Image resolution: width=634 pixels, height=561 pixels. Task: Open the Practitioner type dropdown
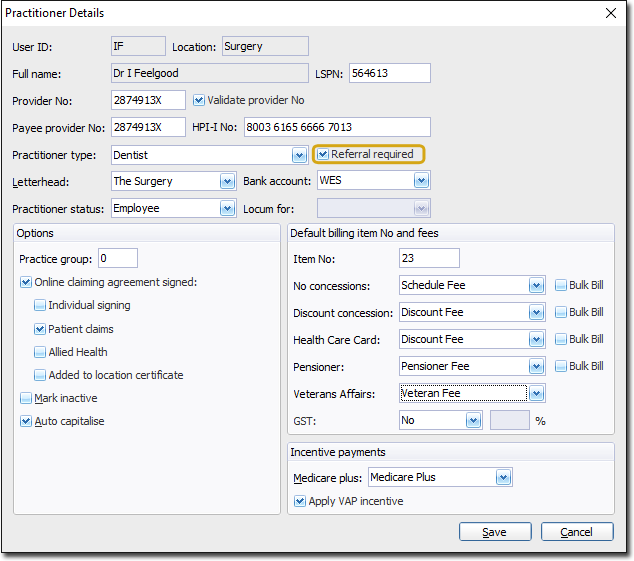[x=299, y=155]
